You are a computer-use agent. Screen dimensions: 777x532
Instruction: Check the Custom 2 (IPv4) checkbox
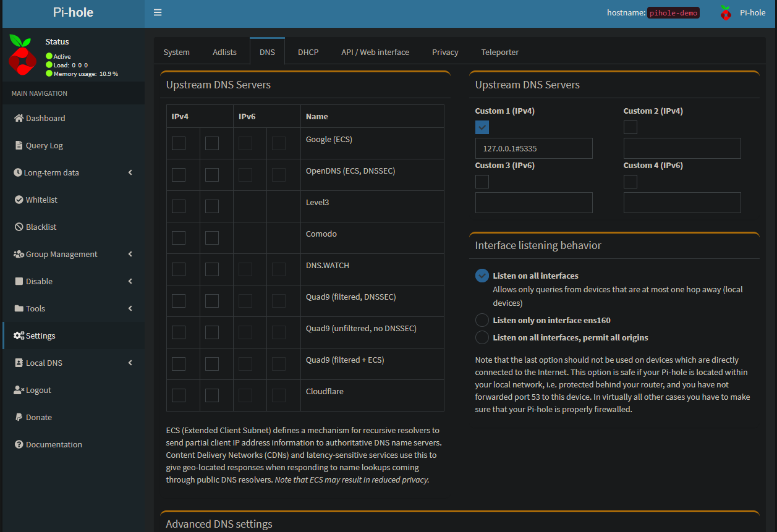click(x=631, y=127)
